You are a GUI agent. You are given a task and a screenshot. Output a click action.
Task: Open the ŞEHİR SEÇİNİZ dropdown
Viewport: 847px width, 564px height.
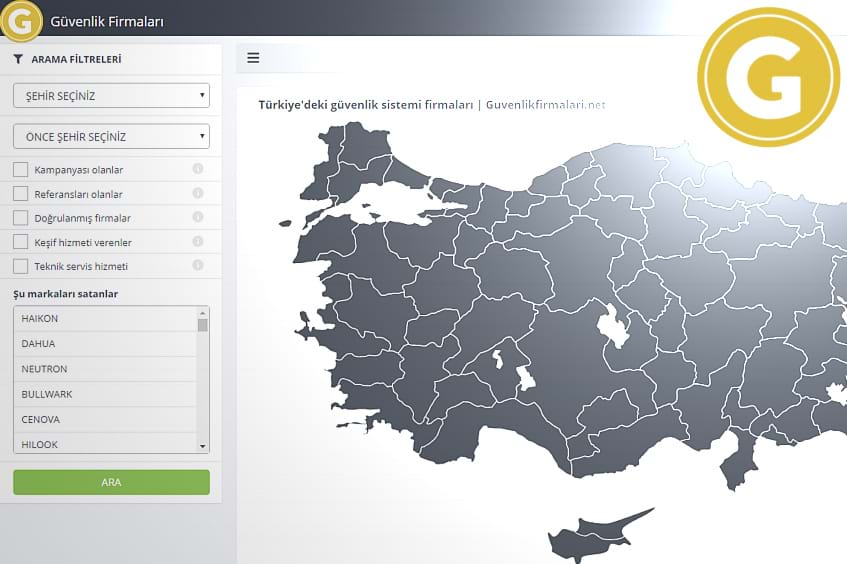[x=111, y=96]
